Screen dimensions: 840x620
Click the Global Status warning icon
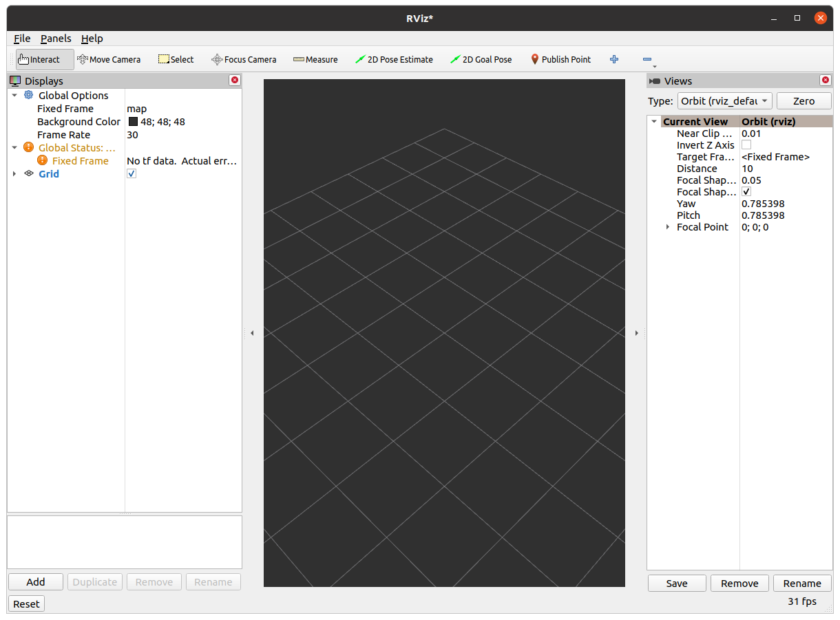28,147
